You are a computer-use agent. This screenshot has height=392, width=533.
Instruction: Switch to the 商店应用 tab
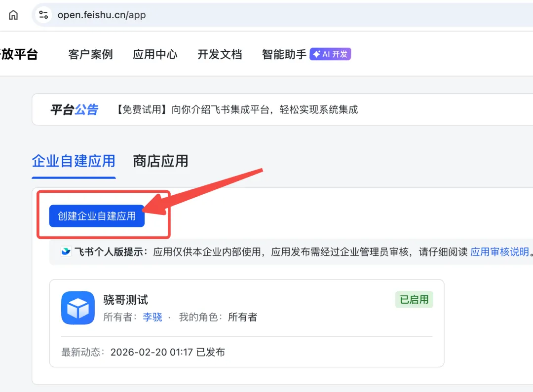(160, 161)
